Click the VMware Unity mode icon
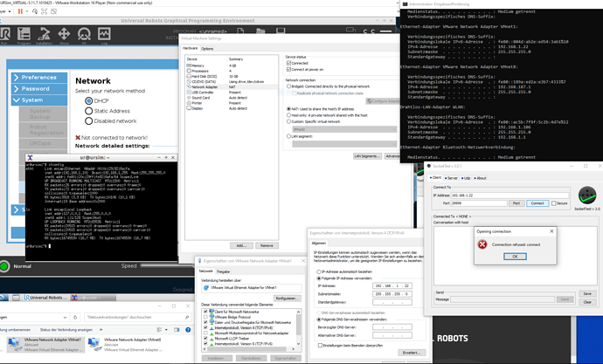The width and height of the screenshot is (603, 364). [x=54, y=11]
